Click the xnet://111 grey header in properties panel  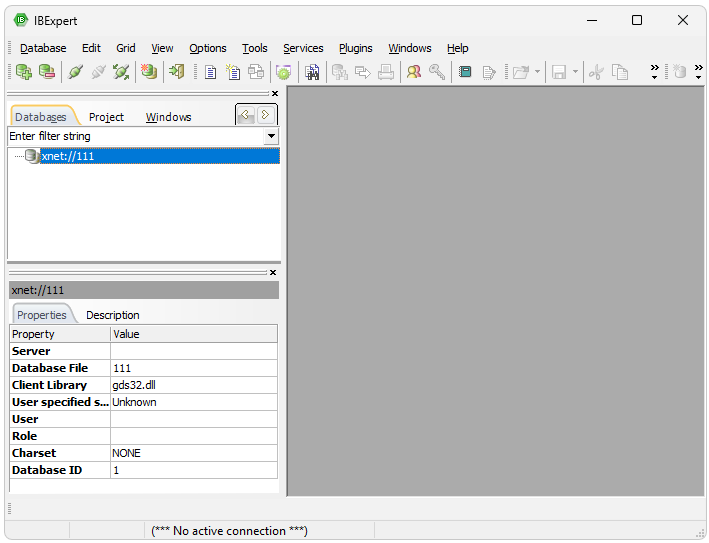144,290
